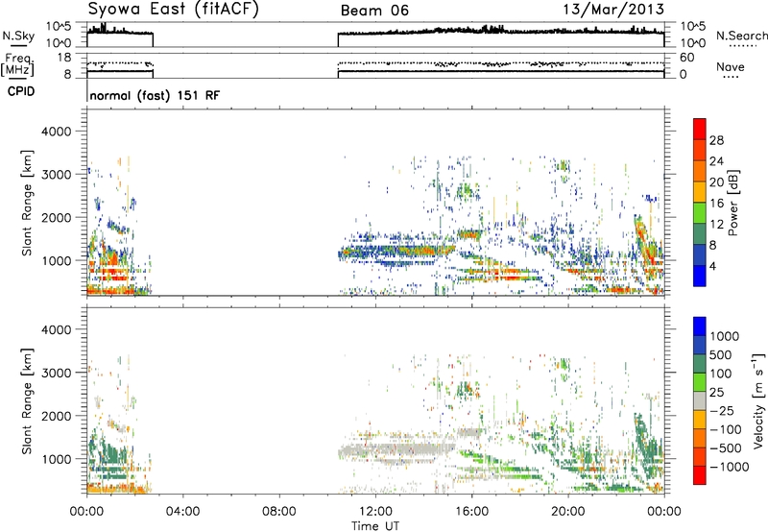
Task: Click the "20" label on Power color bar
Action: click(x=716, y=182)
